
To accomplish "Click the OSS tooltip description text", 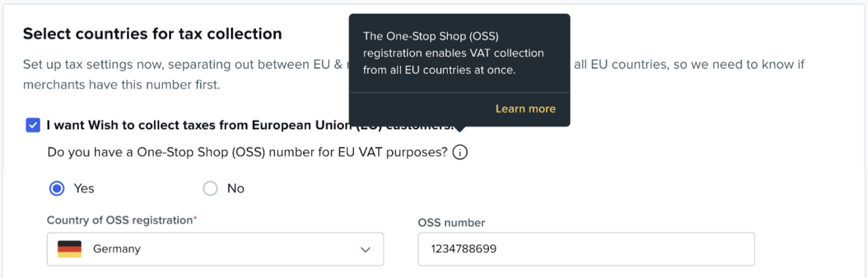I will click(x=453, y=53).
